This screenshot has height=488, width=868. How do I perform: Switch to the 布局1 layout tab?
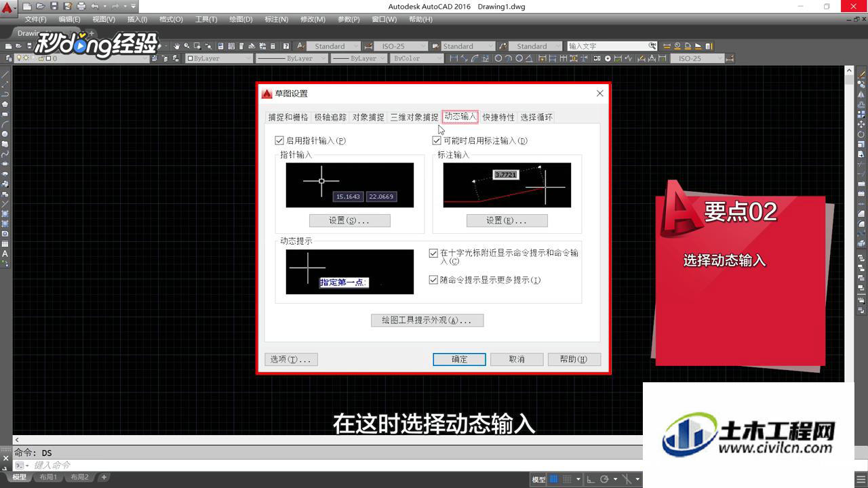(49, 477)
